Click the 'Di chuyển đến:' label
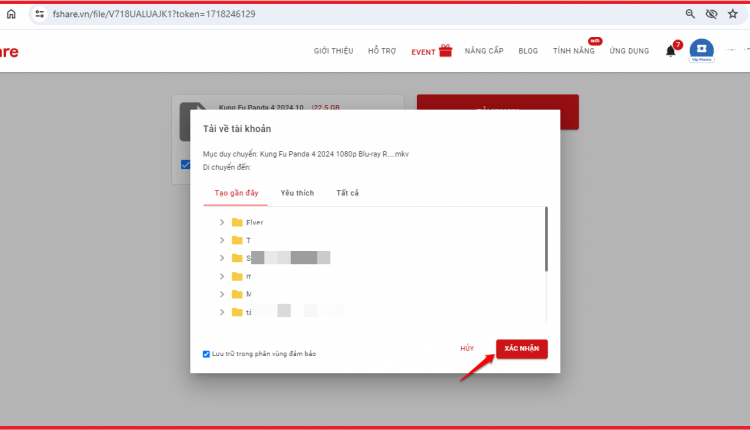This screenshot has width=750, height=430. pyautogui.click(x=227, y=167)
